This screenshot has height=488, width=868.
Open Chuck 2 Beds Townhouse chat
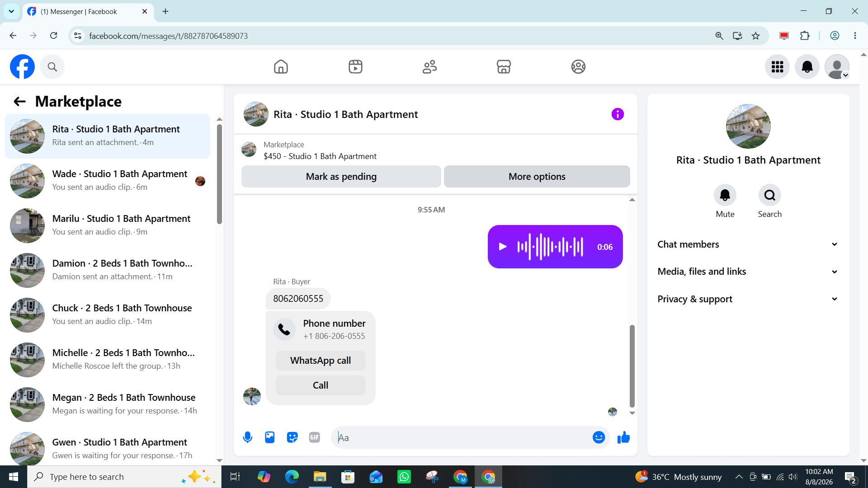pyautogui.click(x=108, y=315)
